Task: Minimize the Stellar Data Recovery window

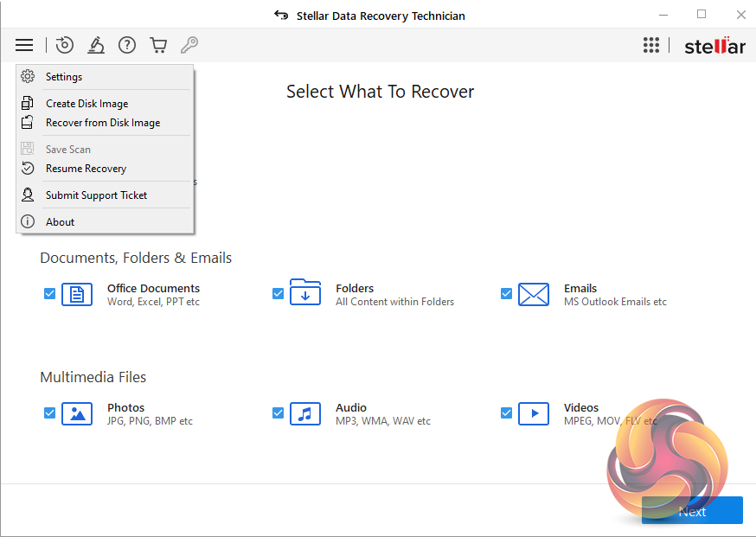Action: [x=663, y=15]
